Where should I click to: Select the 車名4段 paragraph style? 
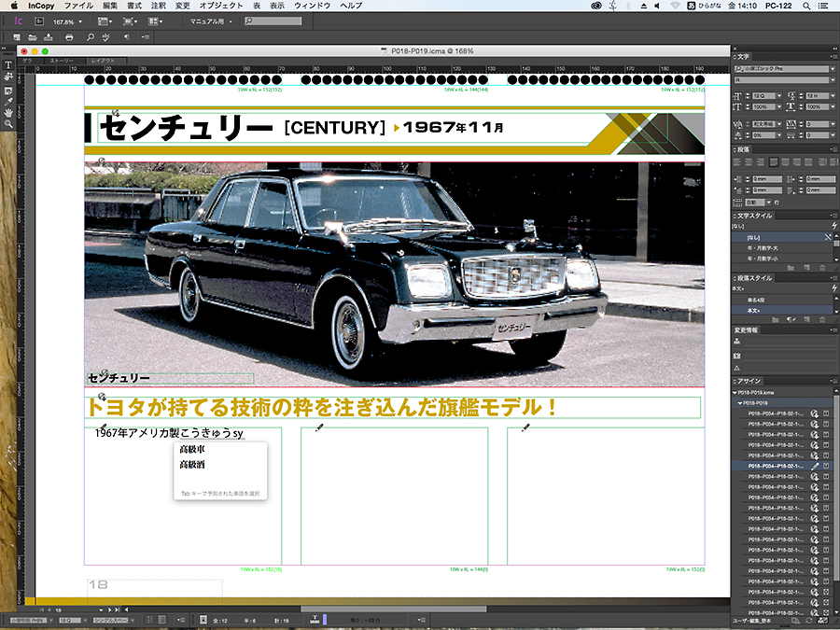coord(783,301)
